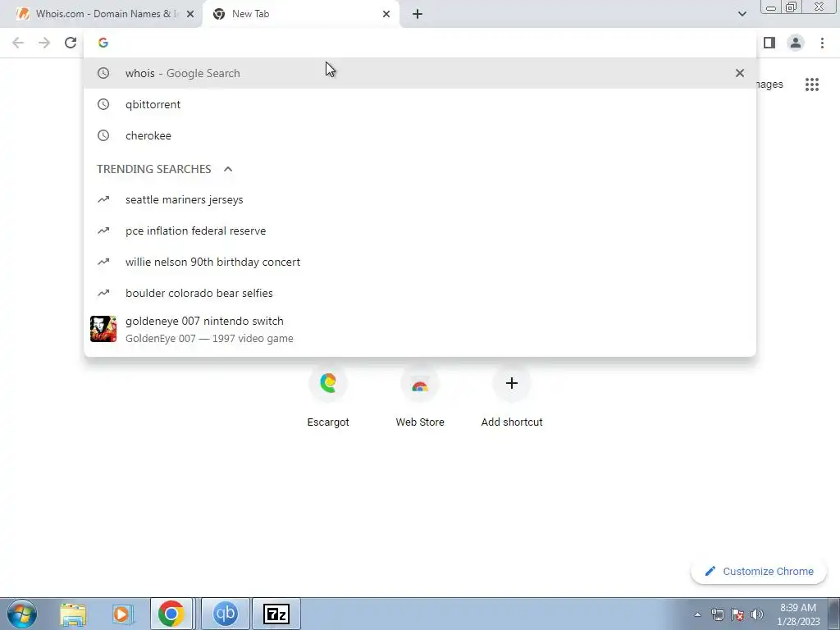Click trending arrow icon beside seattle mariners jerseys
Viewport: 840px width, 630px height.
point(103,199)
